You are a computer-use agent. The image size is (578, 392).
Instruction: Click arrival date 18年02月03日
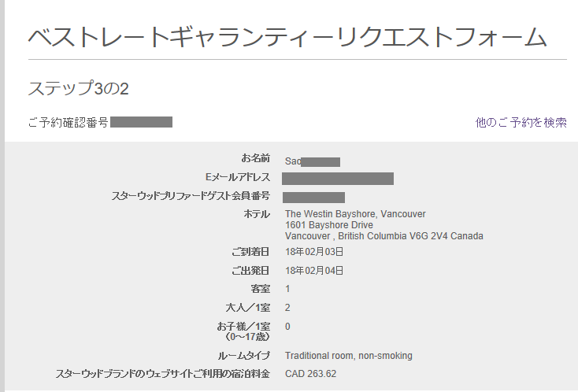(x=314, y=252)
